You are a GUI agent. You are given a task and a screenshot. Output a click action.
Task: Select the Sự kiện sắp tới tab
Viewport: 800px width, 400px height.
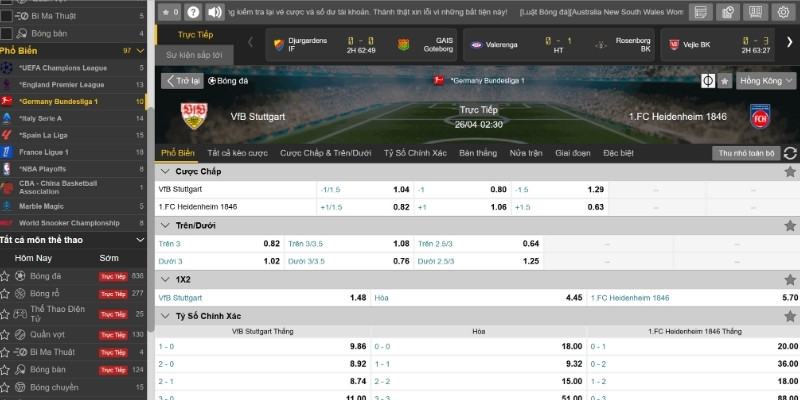[x=194, y=55]
